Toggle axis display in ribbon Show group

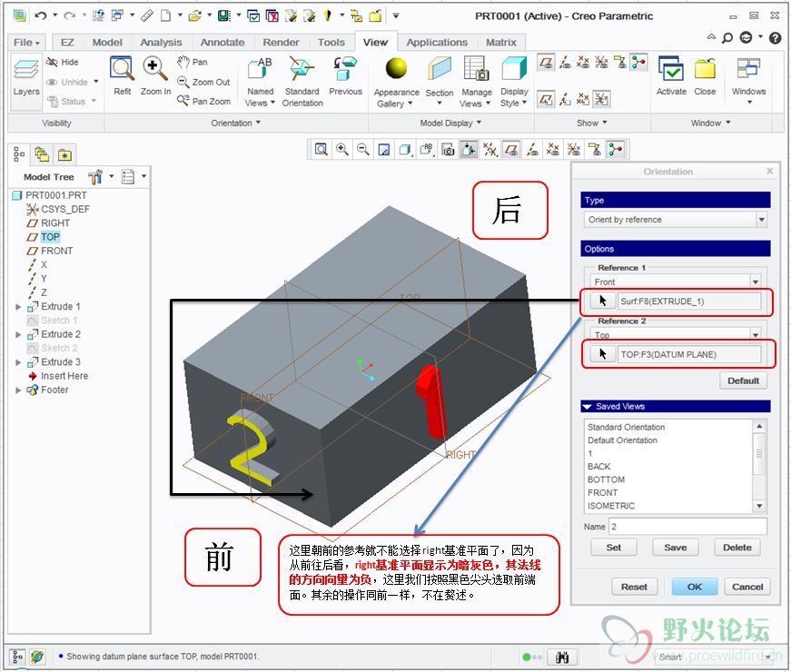pyautogui.click(x=565, y=63)
